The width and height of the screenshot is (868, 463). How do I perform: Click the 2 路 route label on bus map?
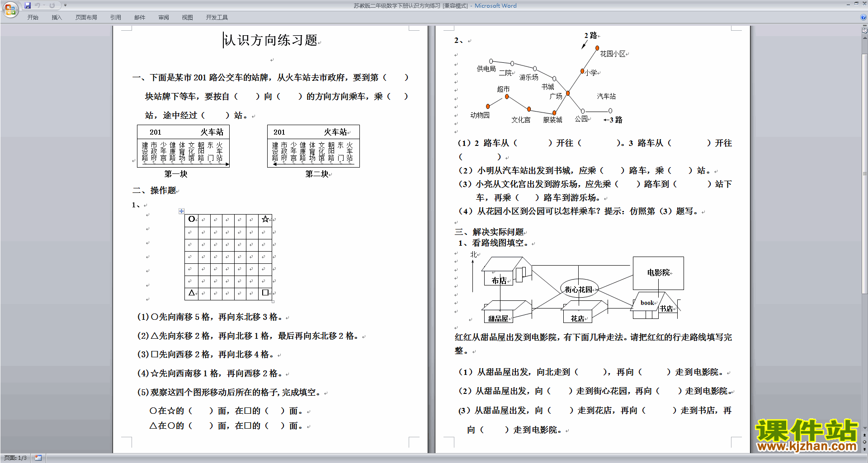[590, 35]
